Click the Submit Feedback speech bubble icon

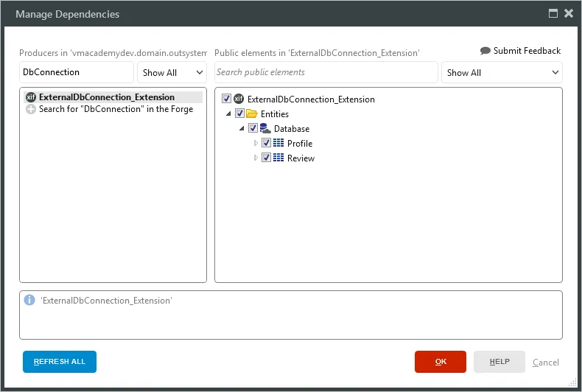pyautogui.click(x=485, y=52)
